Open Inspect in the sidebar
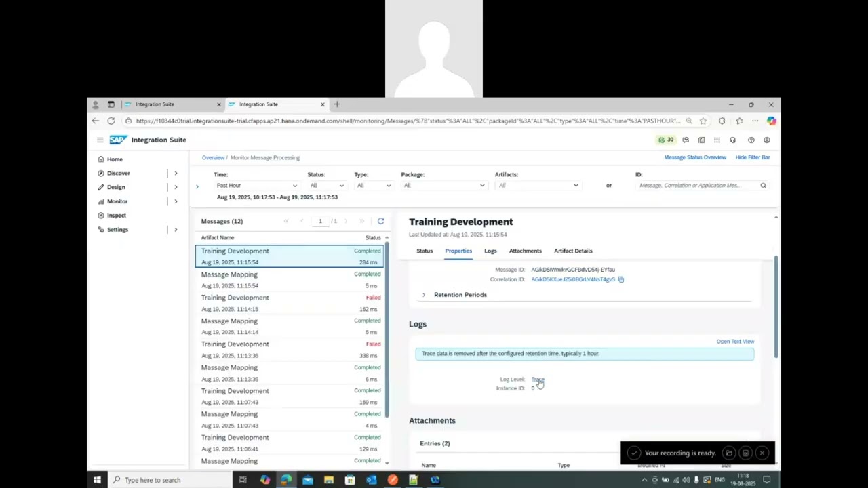 click(117, 216)
